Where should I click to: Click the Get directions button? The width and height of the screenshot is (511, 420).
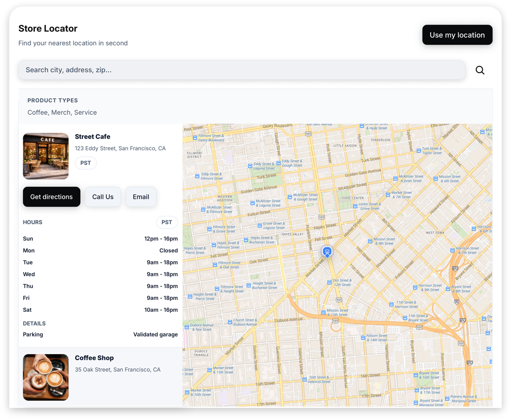tap(51, 197)
